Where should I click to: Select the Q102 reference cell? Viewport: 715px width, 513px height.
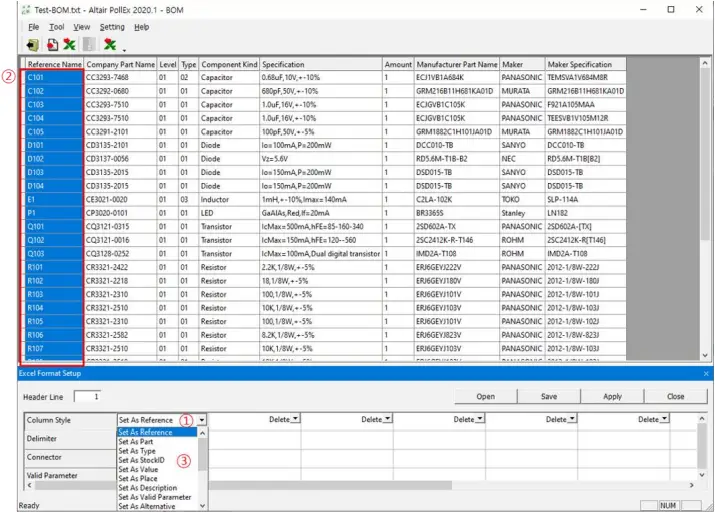pos(54,240)
